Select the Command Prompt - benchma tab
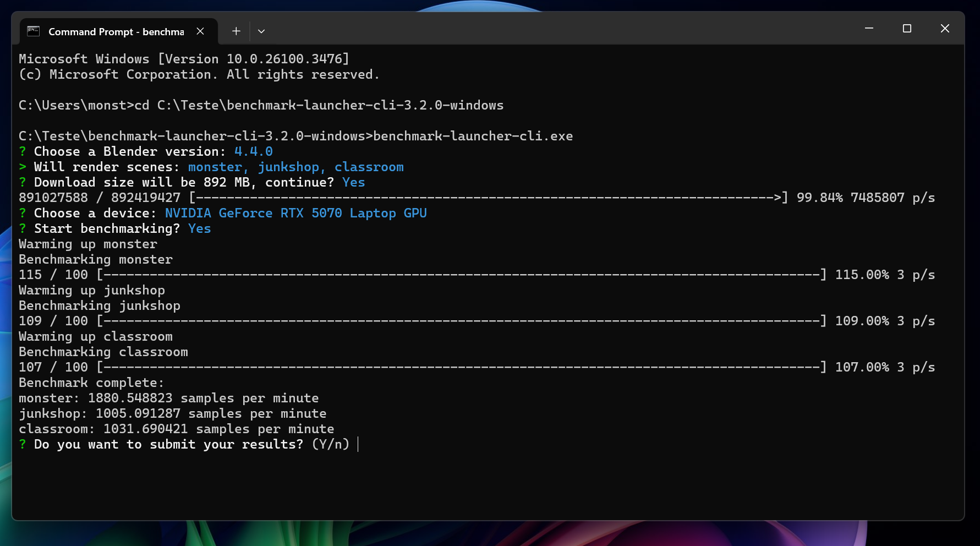This screenshot has width=980, height=546. (119, 31)
